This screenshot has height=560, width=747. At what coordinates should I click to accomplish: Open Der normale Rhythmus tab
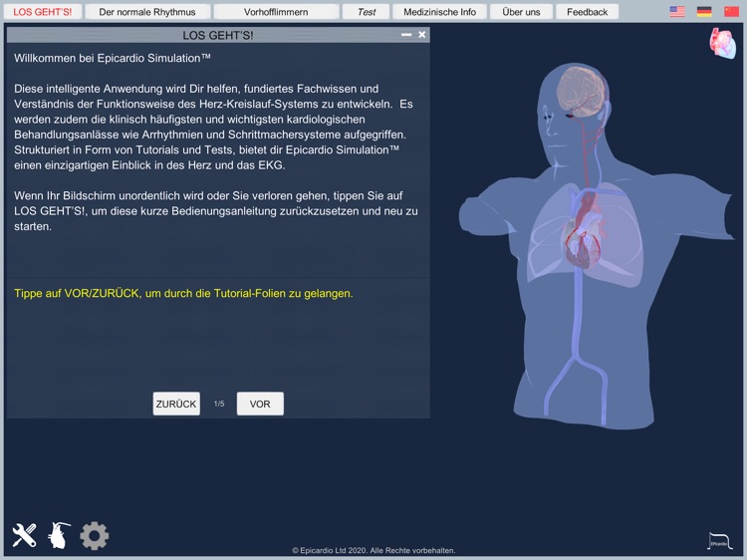(147, 12)
